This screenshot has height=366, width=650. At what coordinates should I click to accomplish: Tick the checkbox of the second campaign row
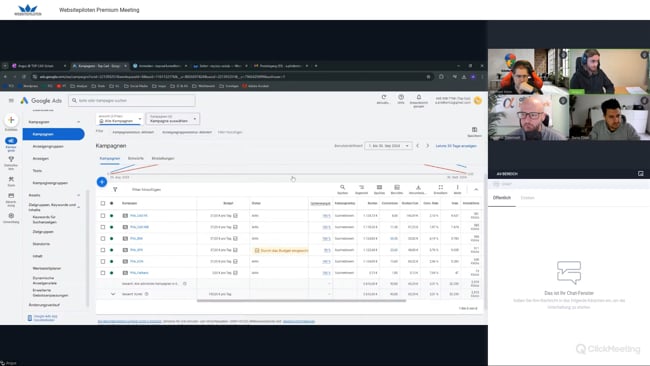pos(103,227)
